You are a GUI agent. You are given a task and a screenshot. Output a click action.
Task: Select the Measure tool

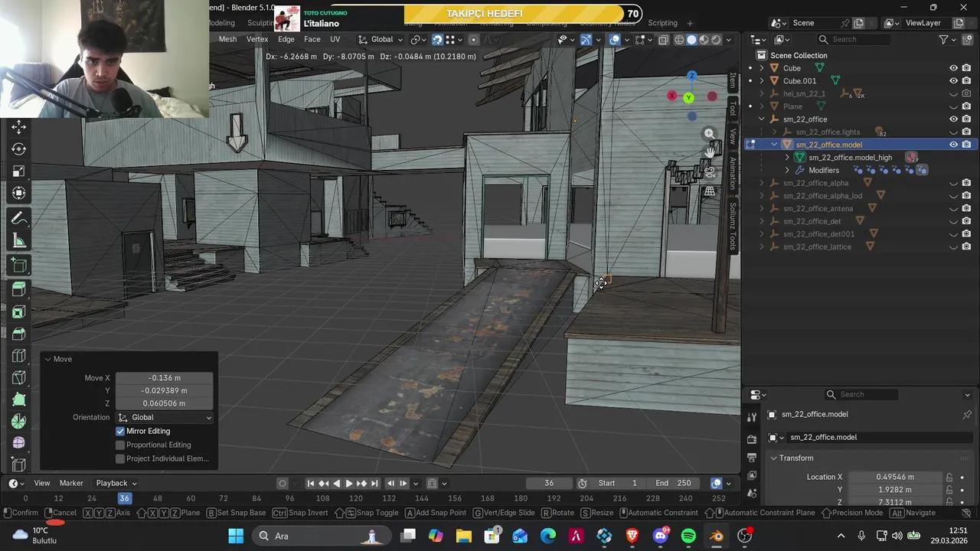point(19,242)
